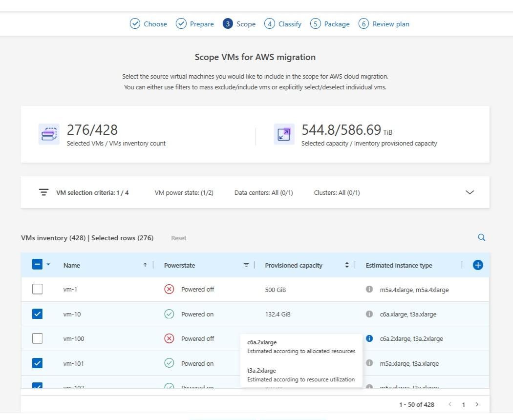Click info icon for vm-10 instance type

[369, 314]
